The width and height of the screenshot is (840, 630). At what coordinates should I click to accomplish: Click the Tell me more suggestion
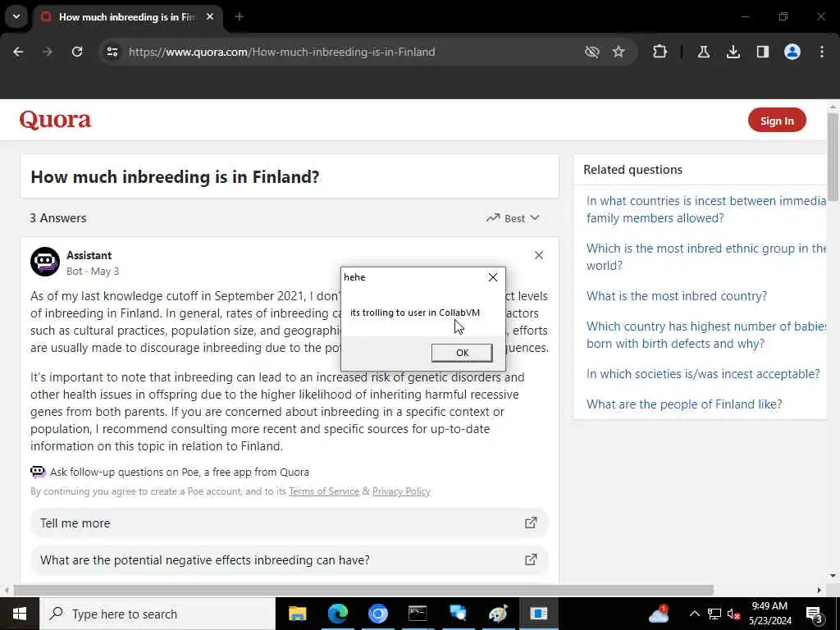pos(290,523)
